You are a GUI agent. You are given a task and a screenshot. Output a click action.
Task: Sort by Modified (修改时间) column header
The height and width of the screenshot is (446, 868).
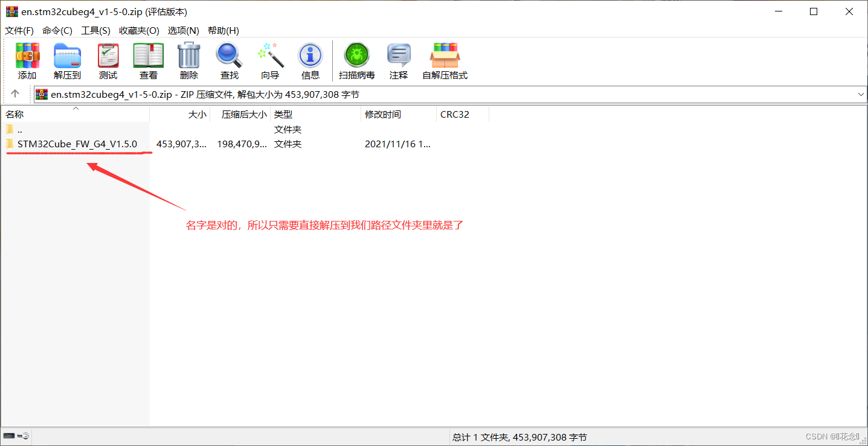(399, 114)
